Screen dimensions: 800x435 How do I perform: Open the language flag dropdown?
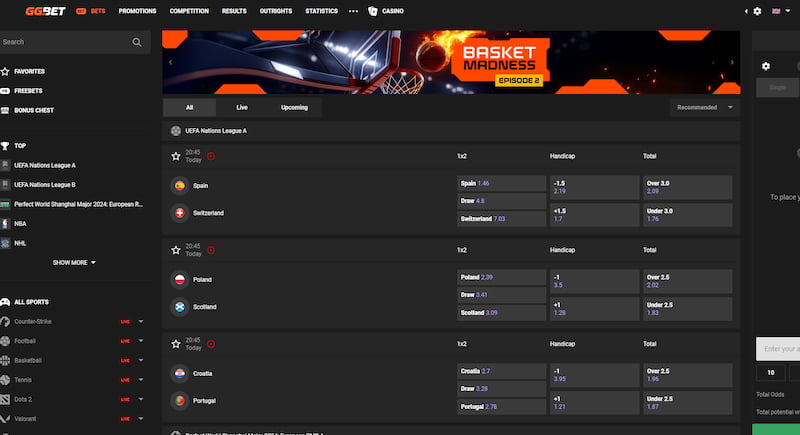pos(781,11)
